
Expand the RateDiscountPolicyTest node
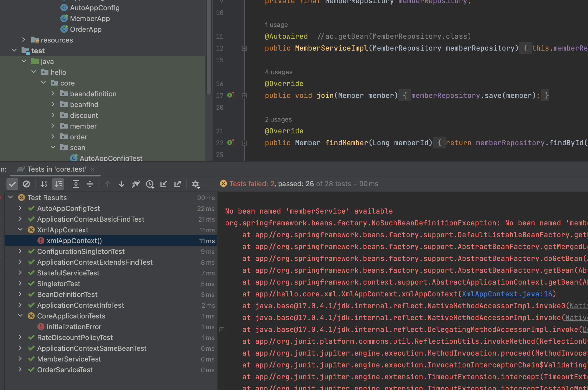pos(20,337)
